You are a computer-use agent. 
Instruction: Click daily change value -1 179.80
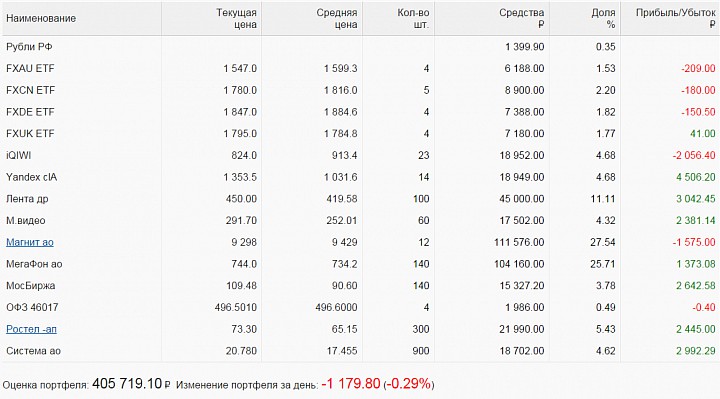[x=351, y=383]
